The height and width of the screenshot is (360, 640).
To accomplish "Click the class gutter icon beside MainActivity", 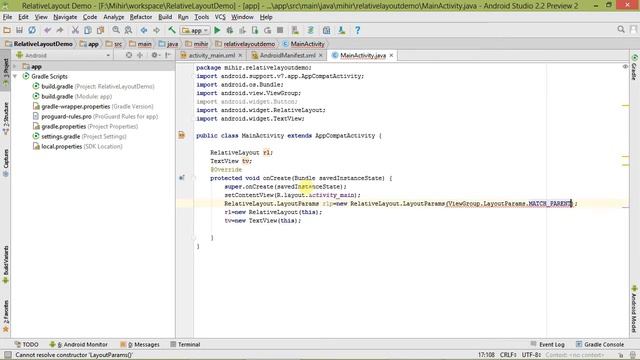I will coord(182,135).
